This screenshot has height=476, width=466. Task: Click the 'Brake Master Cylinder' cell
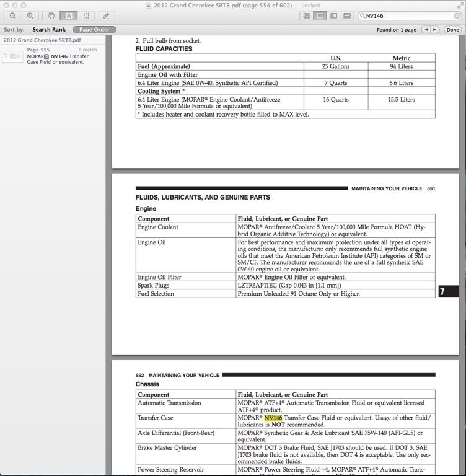click(x=186, y=454)
